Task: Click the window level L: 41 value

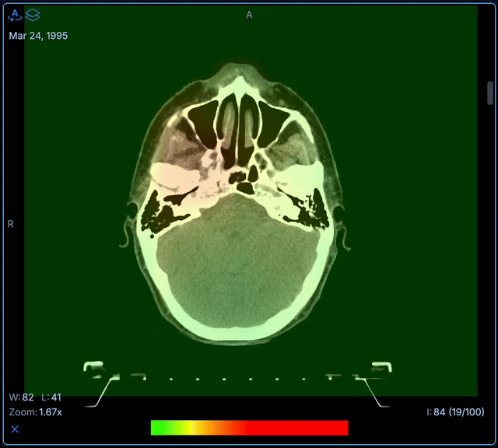Action: (x=50, y=397)
